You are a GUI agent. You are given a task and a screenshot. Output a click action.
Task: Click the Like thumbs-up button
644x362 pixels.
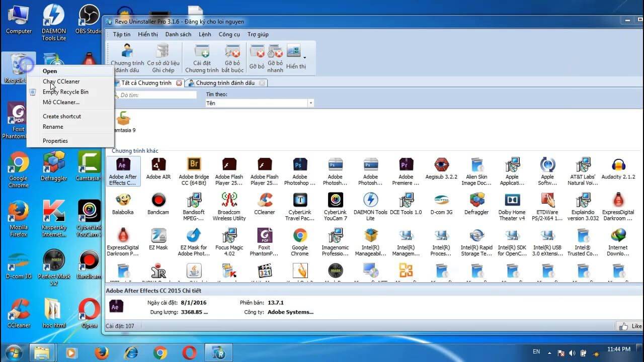[x=630, y=326]
